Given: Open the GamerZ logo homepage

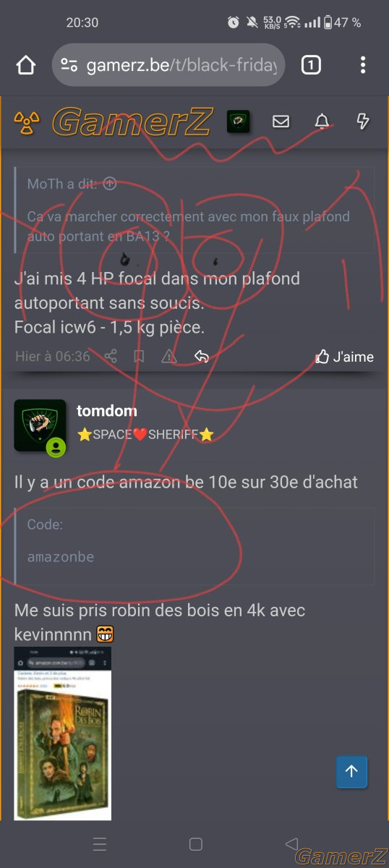Looking at the screenshot, I should (132, 122).
